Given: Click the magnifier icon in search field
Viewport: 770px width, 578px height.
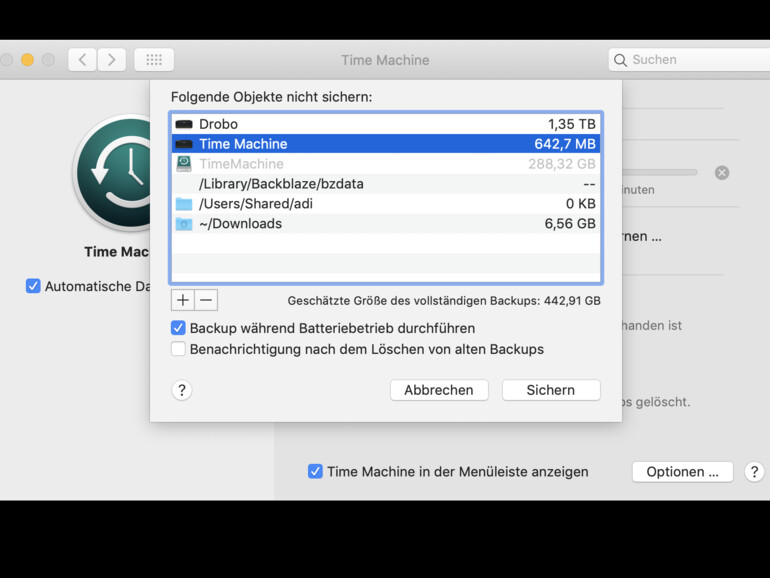Looking at the screenshot, I should (x=620, y=60).
